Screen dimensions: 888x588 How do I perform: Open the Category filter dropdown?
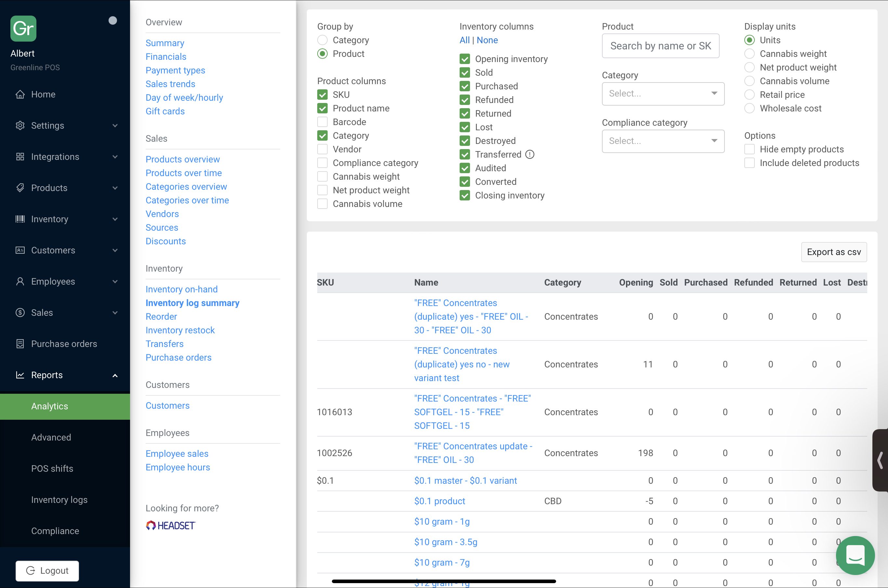pyautogui.click(x=663, y=93)
